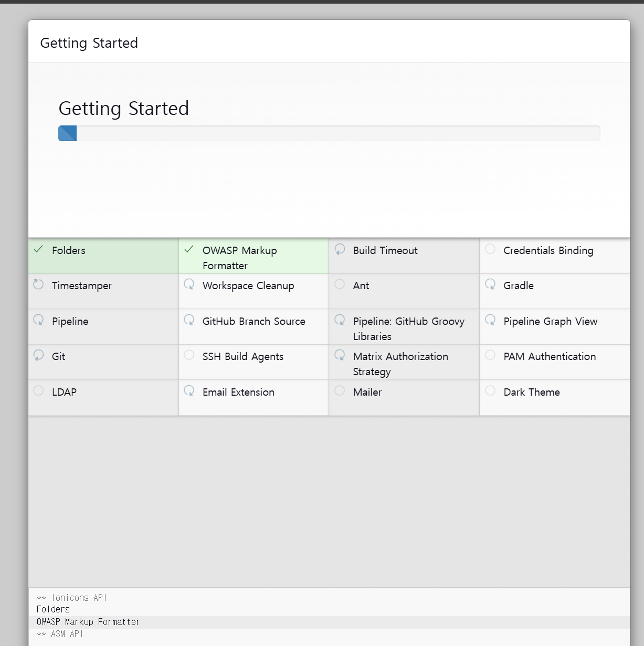Click the Build Timeout plugin name
644x646 pixels.
click(385, 250)
